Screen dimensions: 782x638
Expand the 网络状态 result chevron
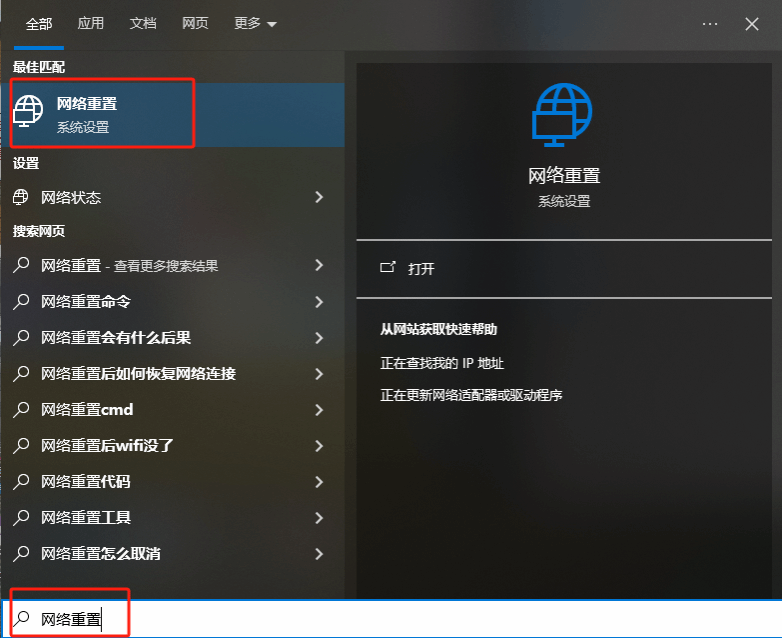point(319,197)
